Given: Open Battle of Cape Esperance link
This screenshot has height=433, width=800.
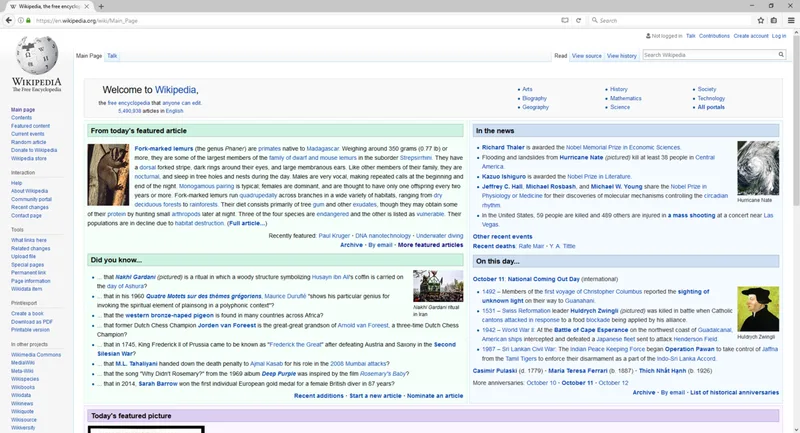Looking at the screenshot, I should [591, 330].
